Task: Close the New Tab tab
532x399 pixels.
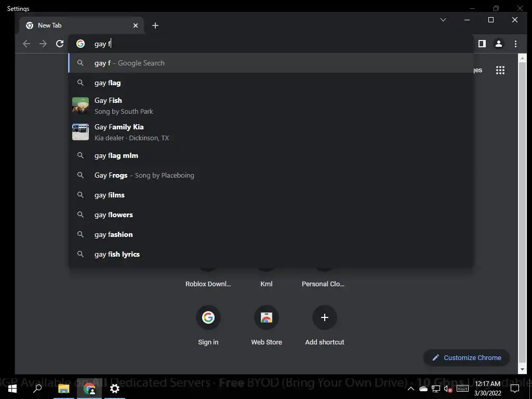Action: 136,25
